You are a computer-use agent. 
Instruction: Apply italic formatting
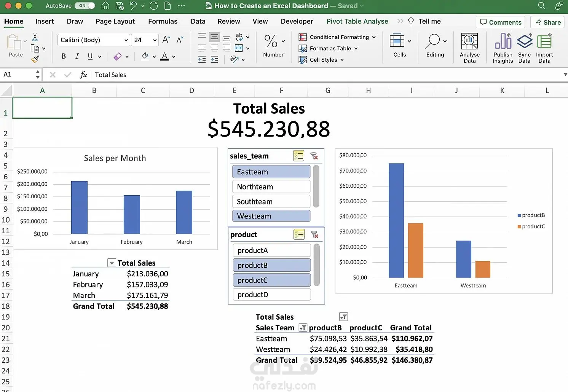click(x=77, y=56)
